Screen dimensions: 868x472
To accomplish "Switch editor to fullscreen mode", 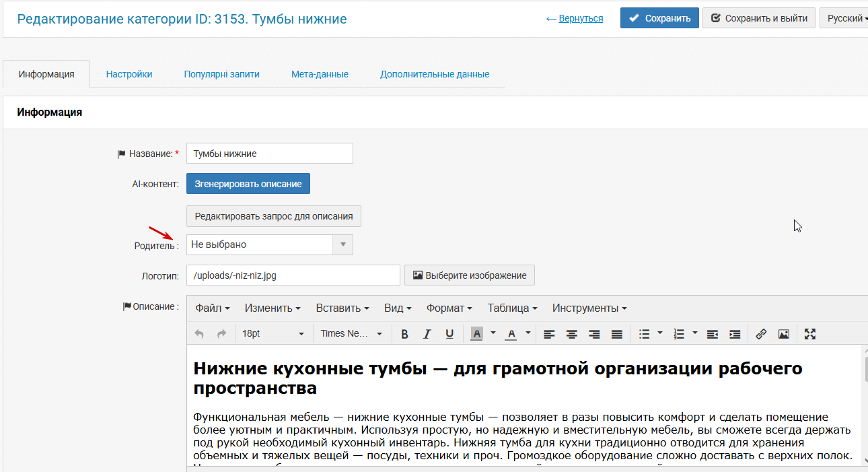I will pyautogui.click(x=810, y=334).
